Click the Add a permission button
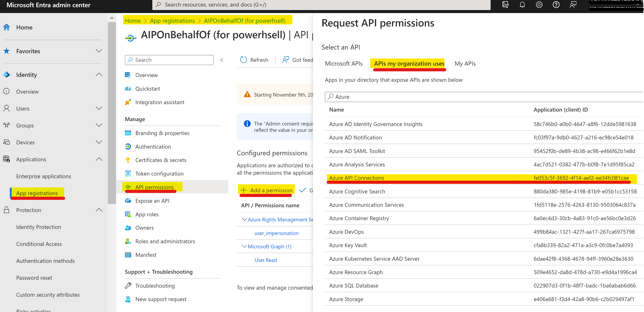Viewport: 644px width, 312px height. coord(266,190)
